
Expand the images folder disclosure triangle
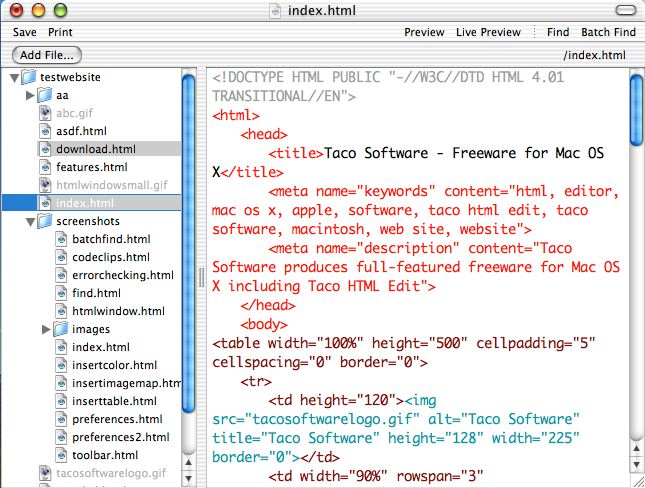click(x=46, y=329)
